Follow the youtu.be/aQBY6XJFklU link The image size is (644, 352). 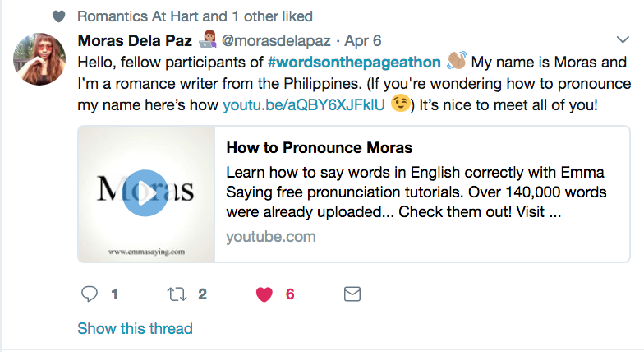click(315, 104)
